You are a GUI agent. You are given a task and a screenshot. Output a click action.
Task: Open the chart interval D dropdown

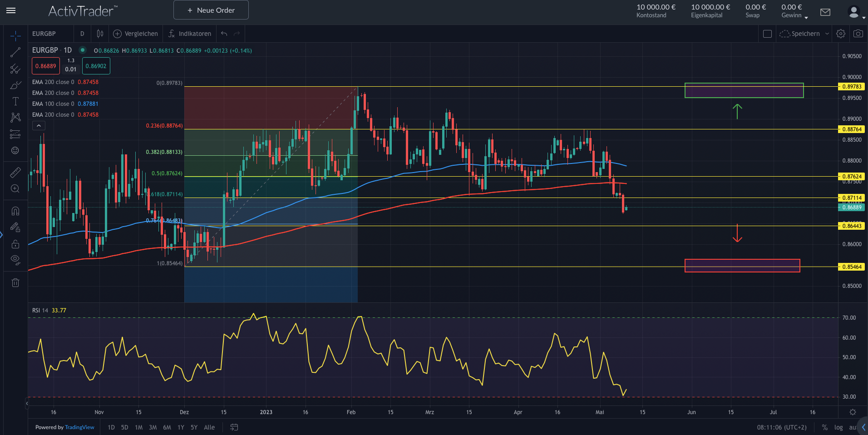(x=82, y=33)
